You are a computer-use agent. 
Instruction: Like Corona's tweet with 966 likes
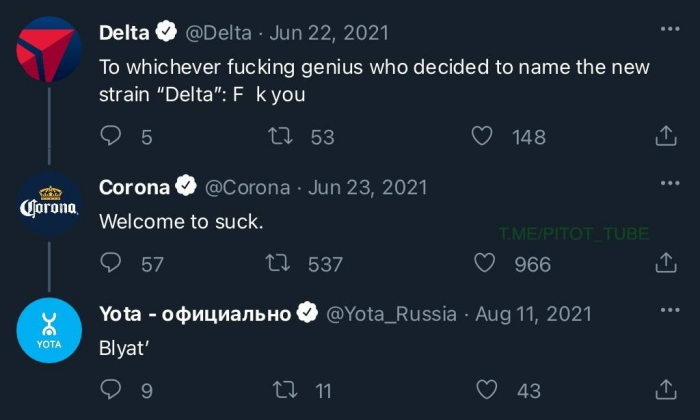click(x=485, y=263)
